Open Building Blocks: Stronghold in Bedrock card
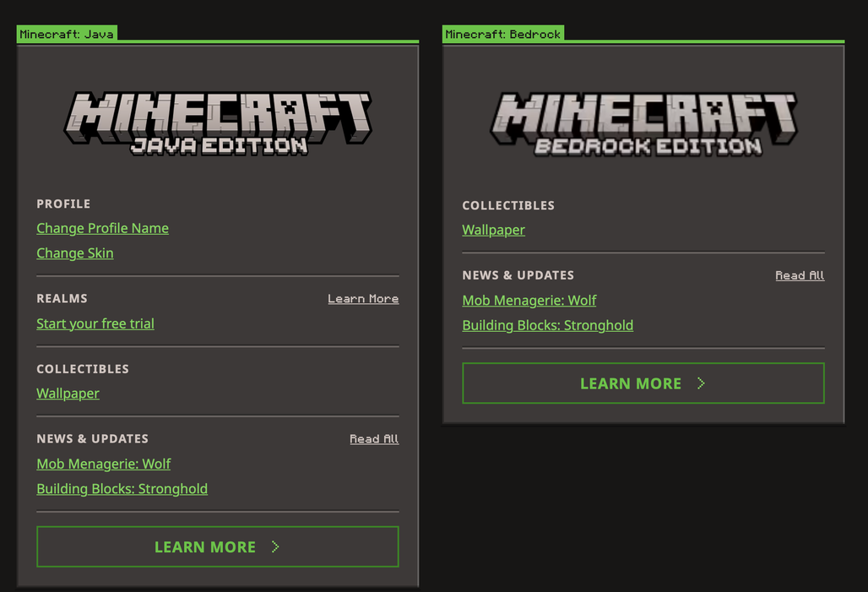Image resolution: width=868 pixels, height=592 pixels. tap(548, 325)
